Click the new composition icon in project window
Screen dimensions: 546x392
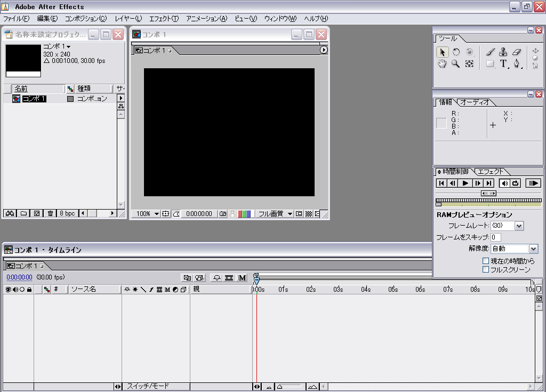pyautogui.click(x=37, y=213)
